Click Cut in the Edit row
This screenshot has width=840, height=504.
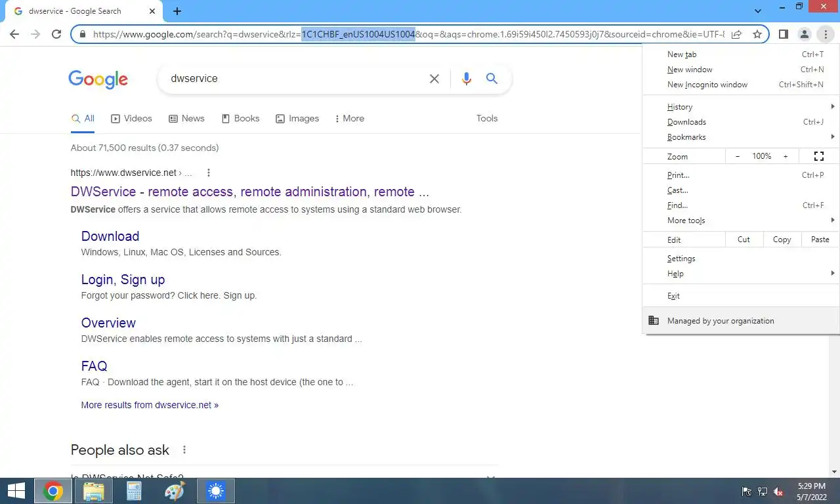point(744,240)
